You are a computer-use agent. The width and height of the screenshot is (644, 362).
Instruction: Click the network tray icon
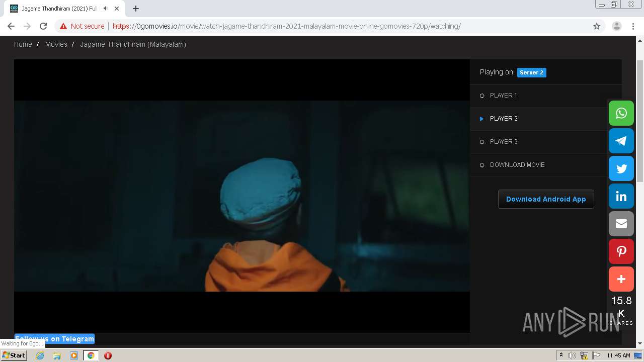tap(584, 355)
